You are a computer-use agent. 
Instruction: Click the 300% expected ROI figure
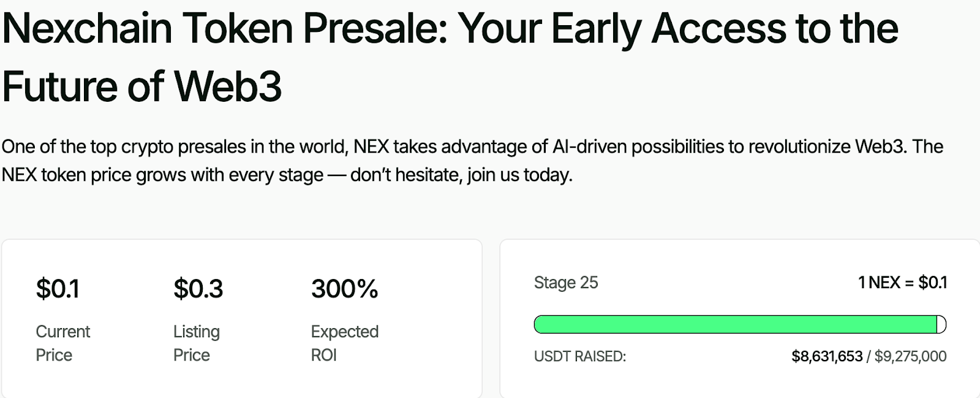[x=344, y=289]
